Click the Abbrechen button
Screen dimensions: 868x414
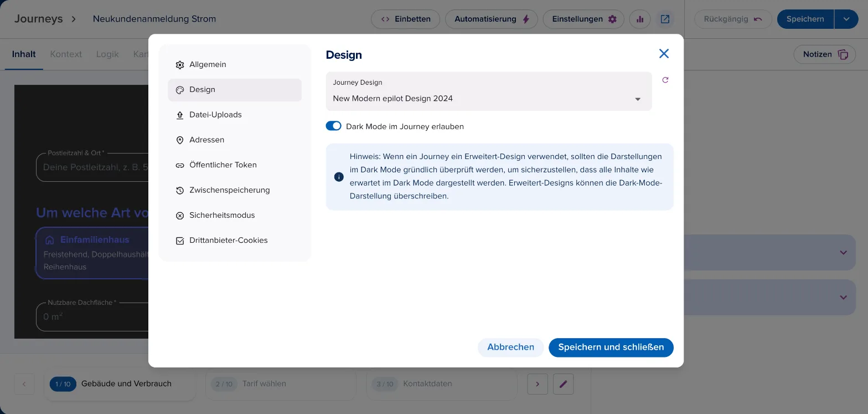[x=510, y=347]
